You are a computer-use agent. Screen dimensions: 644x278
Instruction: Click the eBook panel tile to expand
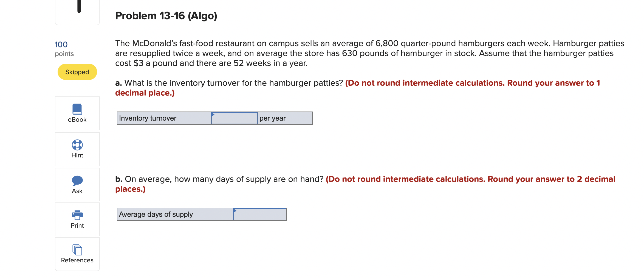[x=77, y=113]
